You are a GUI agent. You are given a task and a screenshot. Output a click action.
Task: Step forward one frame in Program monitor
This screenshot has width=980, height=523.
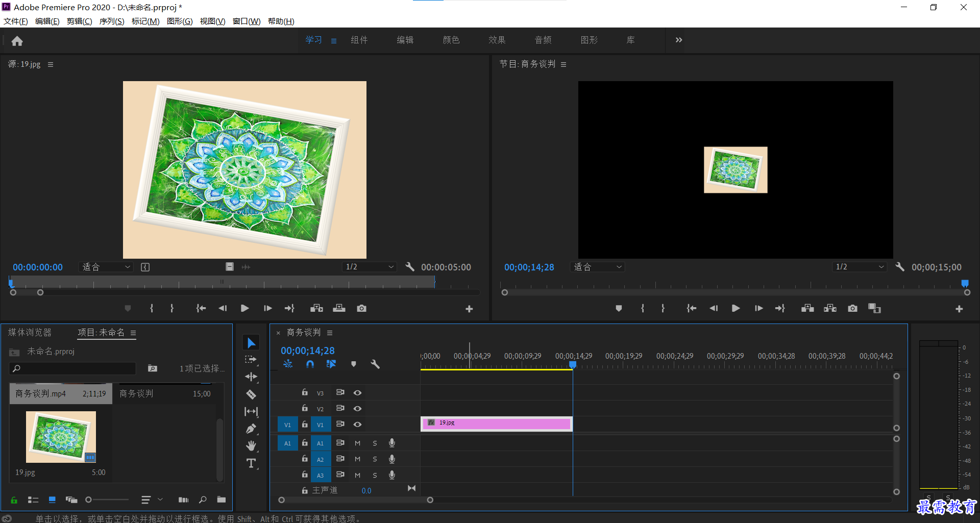(758, 308)
